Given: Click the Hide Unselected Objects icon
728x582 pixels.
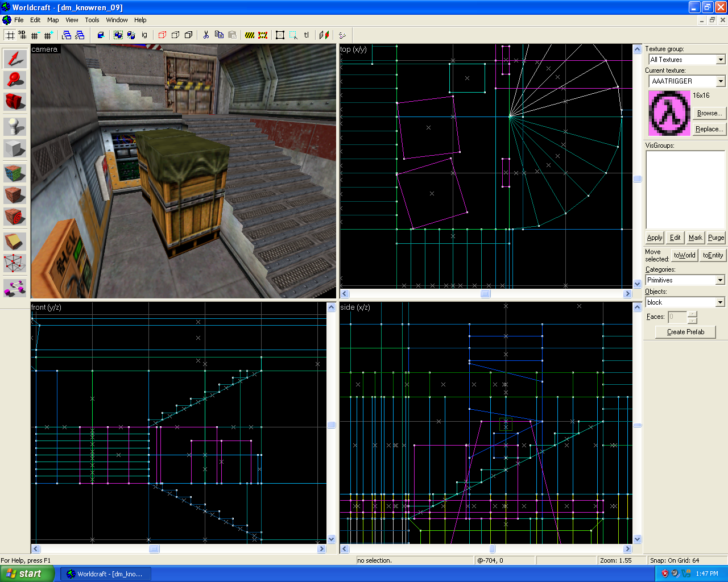Looking at the screenshot, I should click(175, 35).
